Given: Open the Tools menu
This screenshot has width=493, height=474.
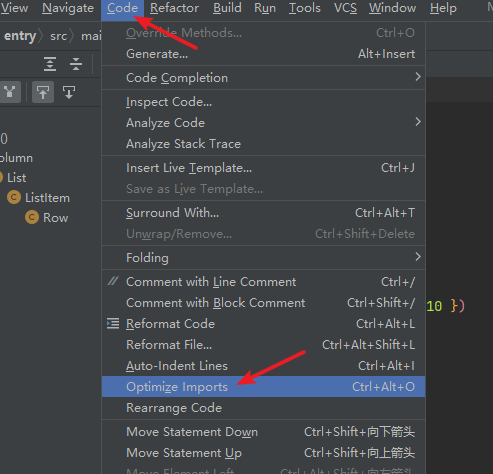Looking at the screenshot, I should pos(305,8).
